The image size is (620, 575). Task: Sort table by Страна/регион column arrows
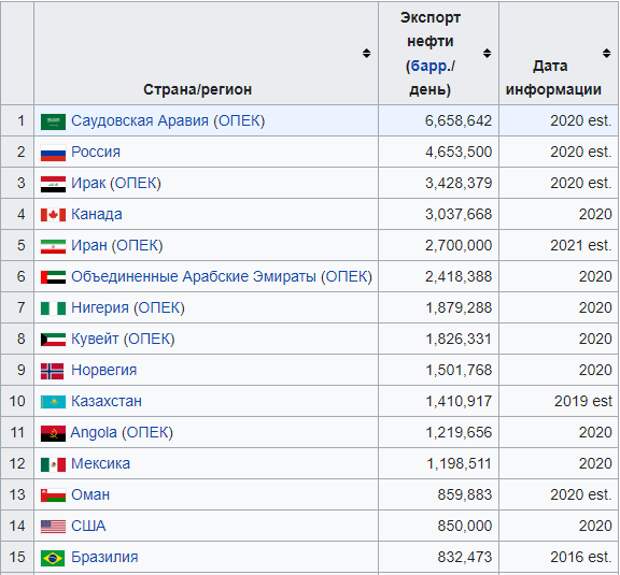(x=367, y=53)
